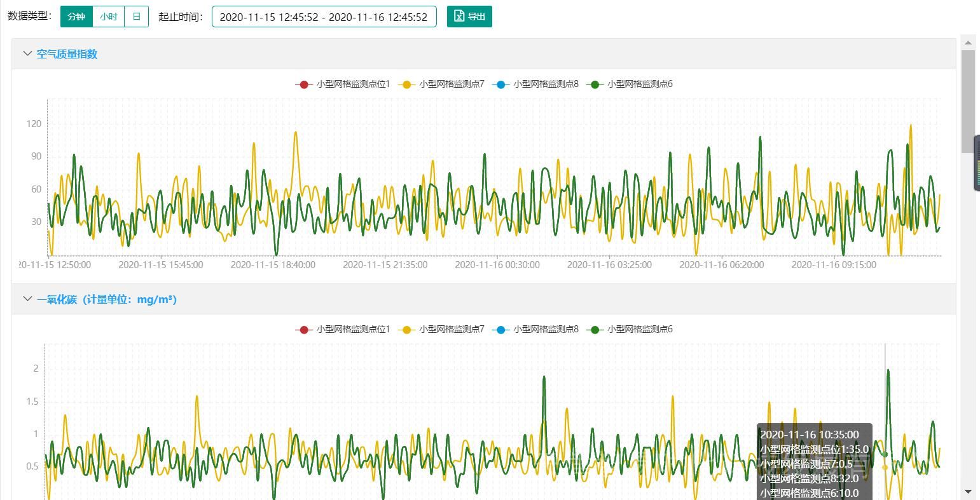Click the scrollbar down arrow
This screenshot has width=980, height=500.
click(x=968, y=491)
